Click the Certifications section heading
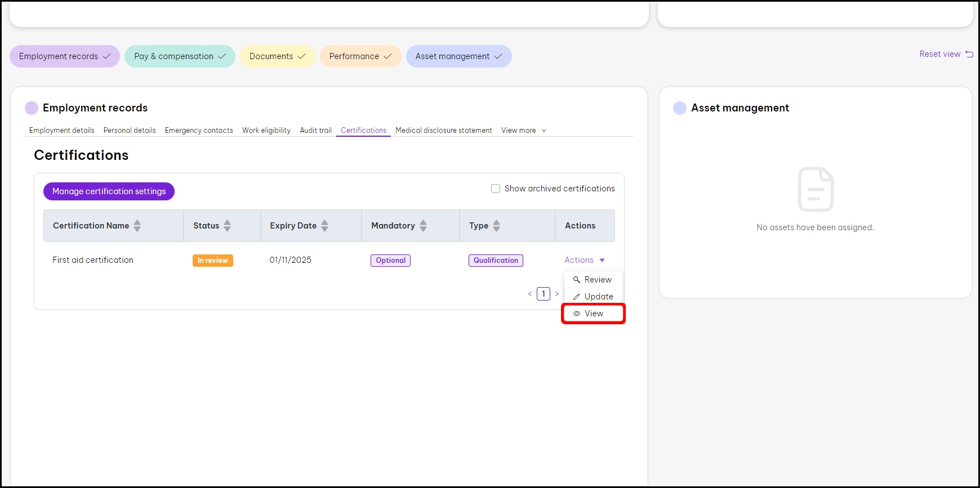980x488 pixels. click(81, 155)
